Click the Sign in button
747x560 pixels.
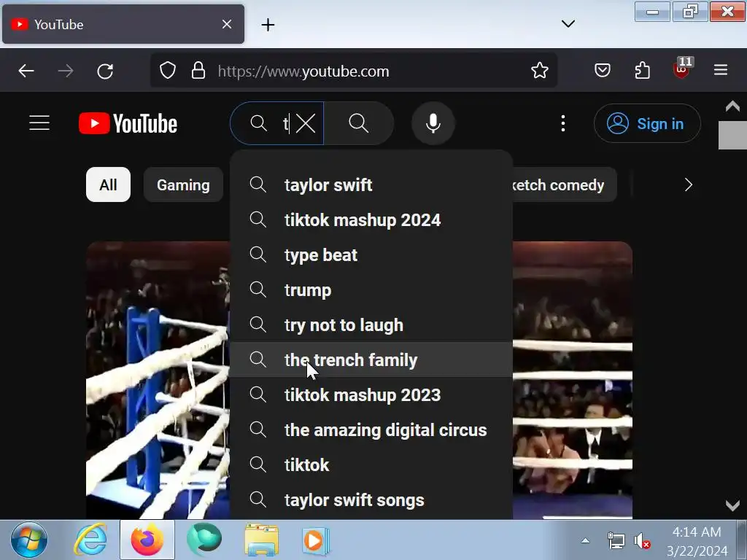pos(647,123)
